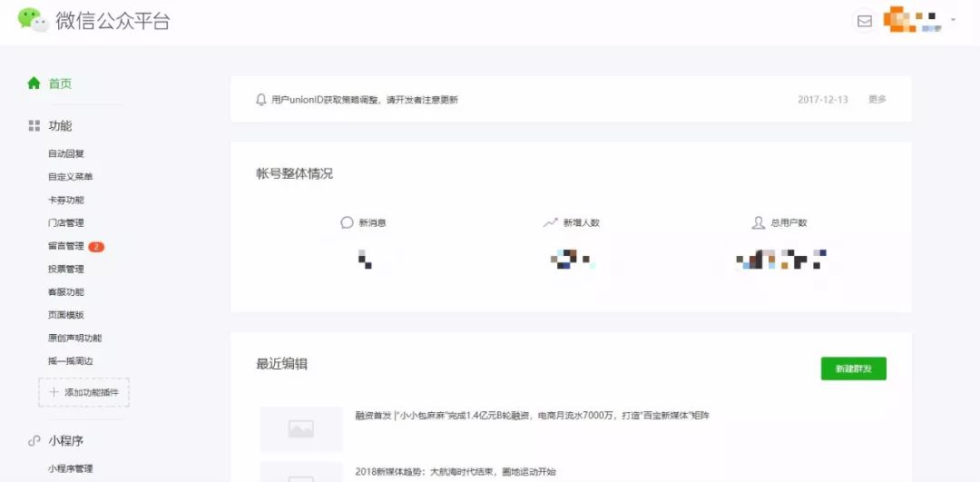
Task: Click the bell icon in announcement bar
Action: click(261, 100)
